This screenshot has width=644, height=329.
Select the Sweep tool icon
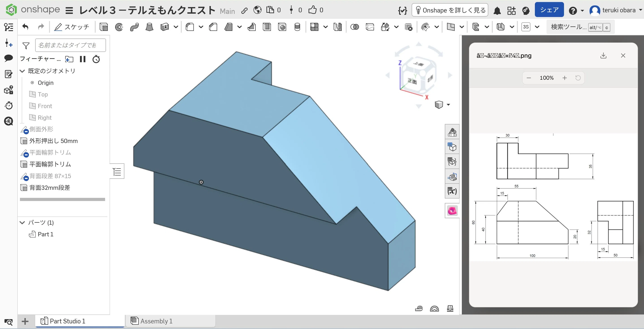pyautogui.click(x=134, y=27)
